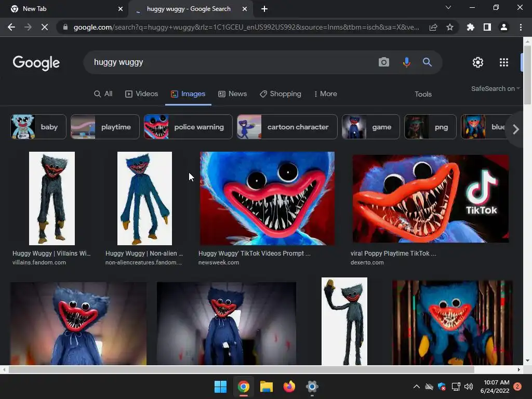Show next suggestion chips with arrow
The height and width of the screenshot is (399, 532).
[x=516, y=129]
